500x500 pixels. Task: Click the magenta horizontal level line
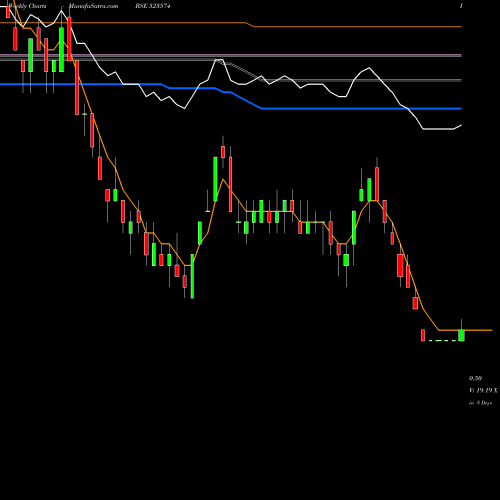coord(231,55)
